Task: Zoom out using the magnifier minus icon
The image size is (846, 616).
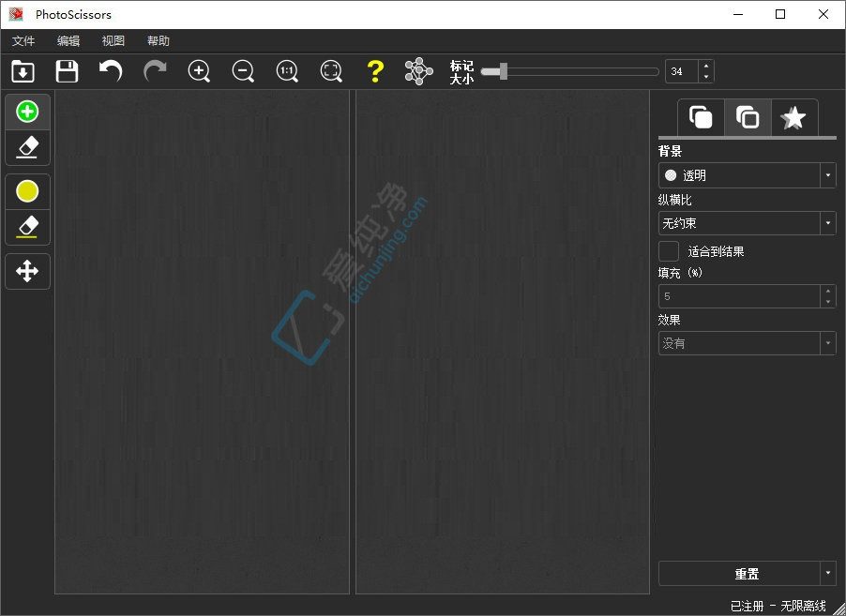Action: (x=243, y=71)
